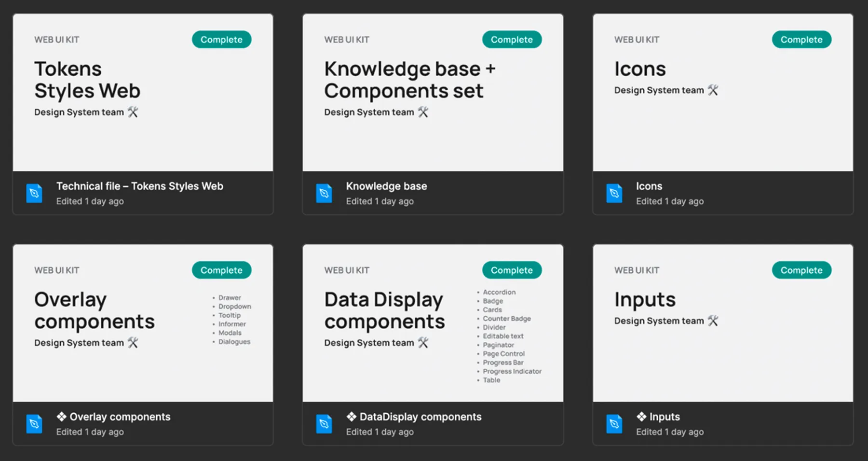Click the component diamond icon next to Inputs
The width and height of the screenshot is (868, 461).
(641, 417)
